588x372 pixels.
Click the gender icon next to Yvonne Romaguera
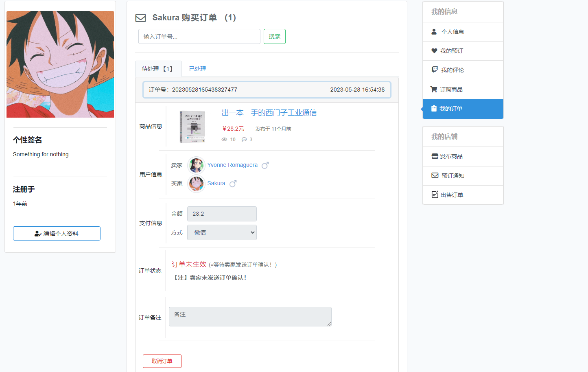(265, 165)
